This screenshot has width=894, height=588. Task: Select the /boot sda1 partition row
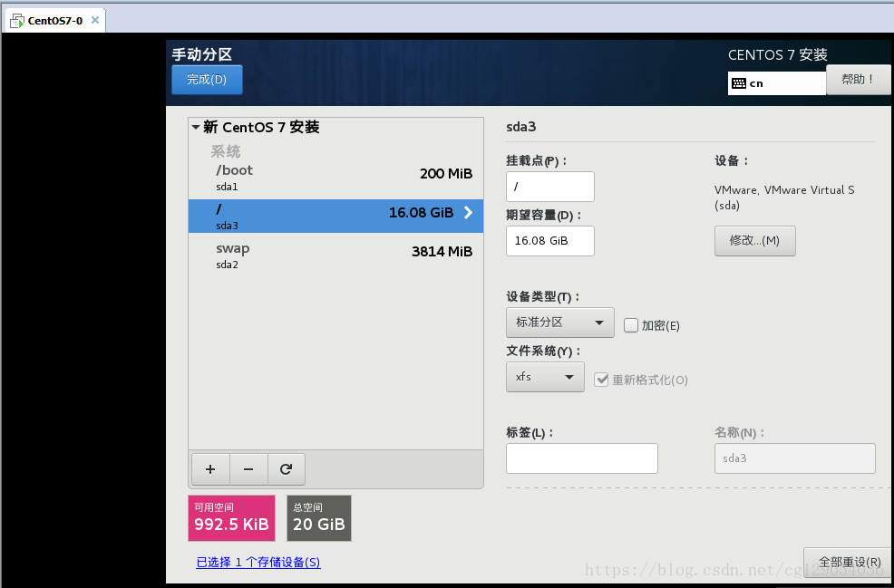click(x=335, y=178)
